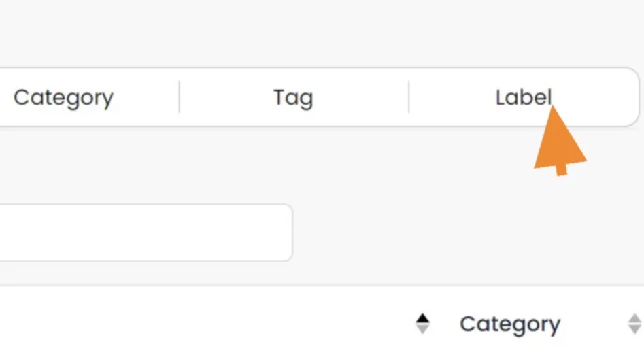The width and height of the screenshot is (644, 357).
Task: Click descending sort arrow right of Category header
Action: pyautogui.click(x=635, y=329)
